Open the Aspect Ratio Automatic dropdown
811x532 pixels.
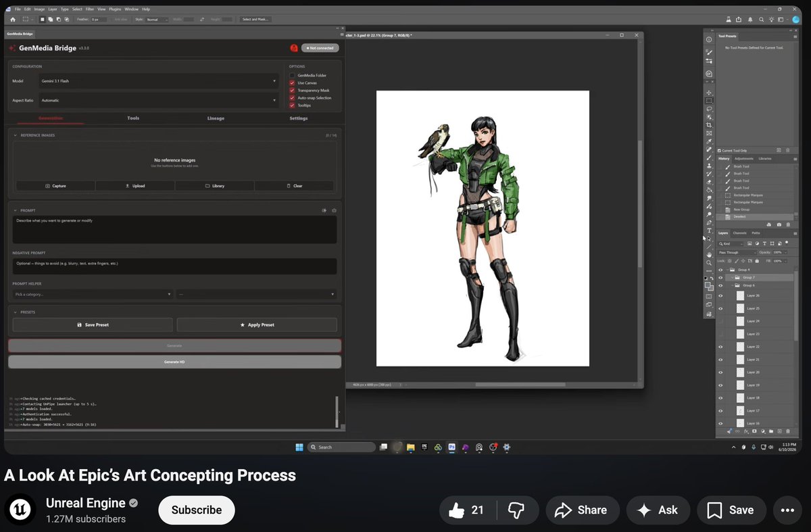159,100
